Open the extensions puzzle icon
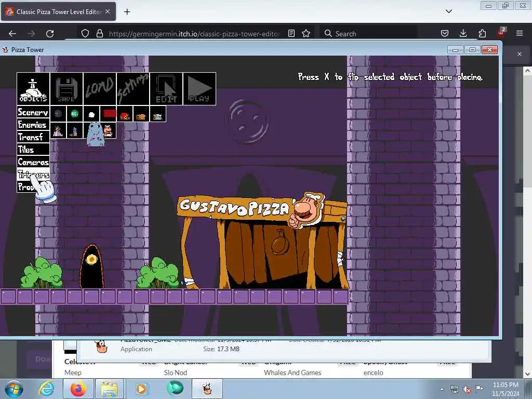 (x=482, y=34)
